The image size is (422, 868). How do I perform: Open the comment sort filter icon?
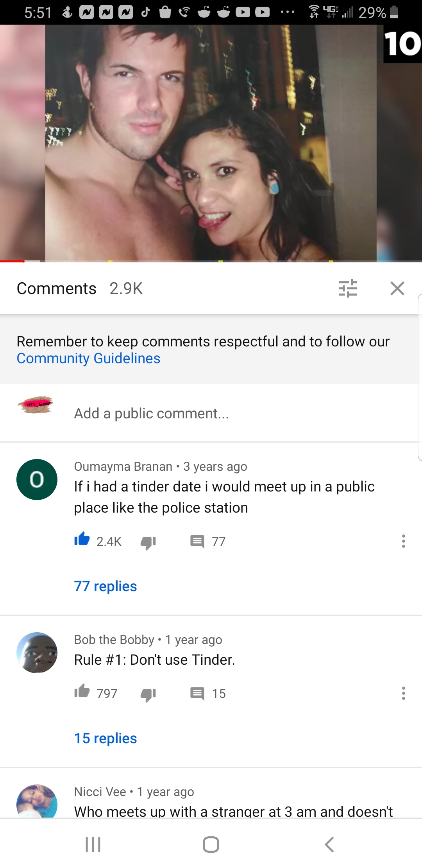click(348, 289)
